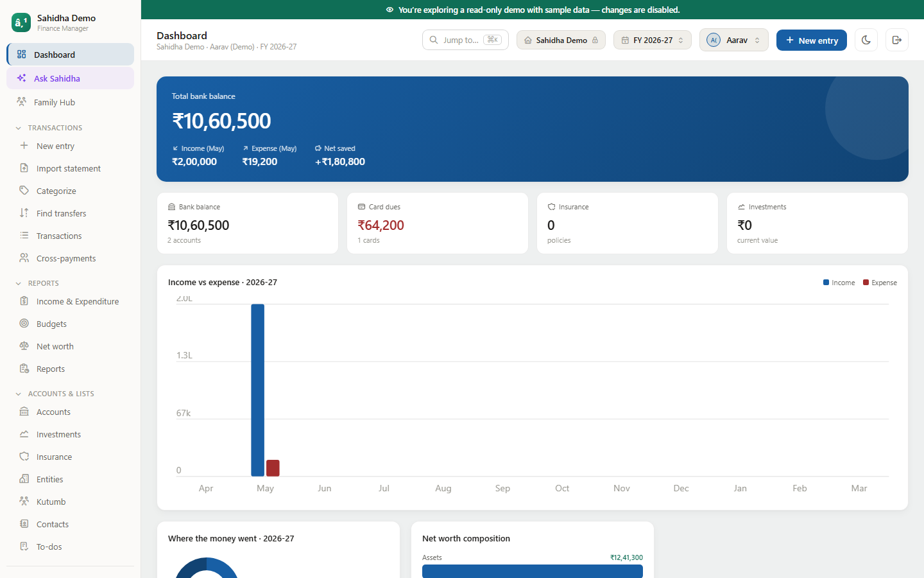The width and height of the screenshot is (924, 578).
Task: Click 'Where the money went · 2026-27' heading
Action: point(231,539)
